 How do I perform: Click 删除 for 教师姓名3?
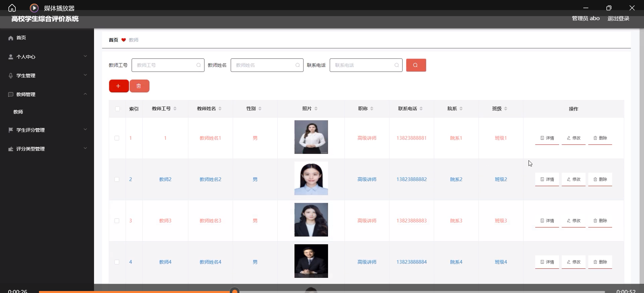tap(600, 221)
